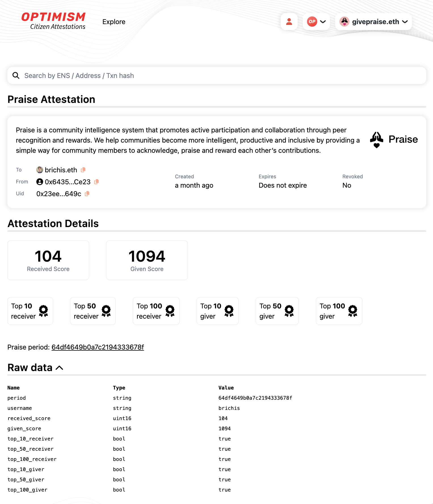Viewport: 433px width, 504px height.
Task: Click the 1094 Given Score card
Action: pos(147,260)
